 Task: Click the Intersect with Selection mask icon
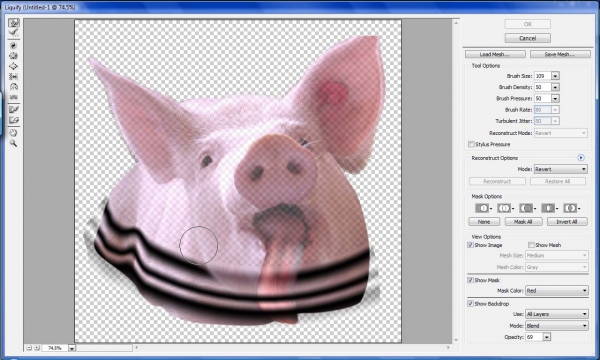[549, 208]
